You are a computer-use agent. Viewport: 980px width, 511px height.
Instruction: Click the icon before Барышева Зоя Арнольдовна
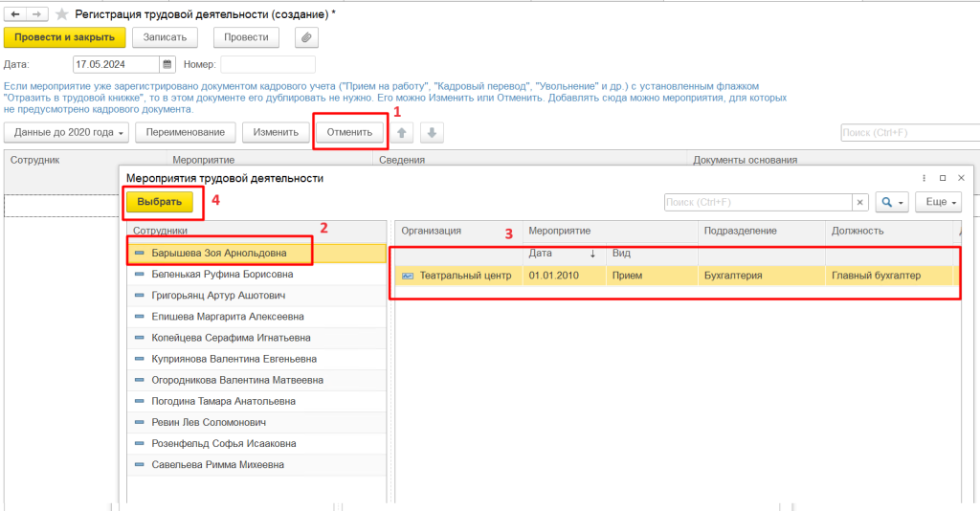click(x=140, y=253)
